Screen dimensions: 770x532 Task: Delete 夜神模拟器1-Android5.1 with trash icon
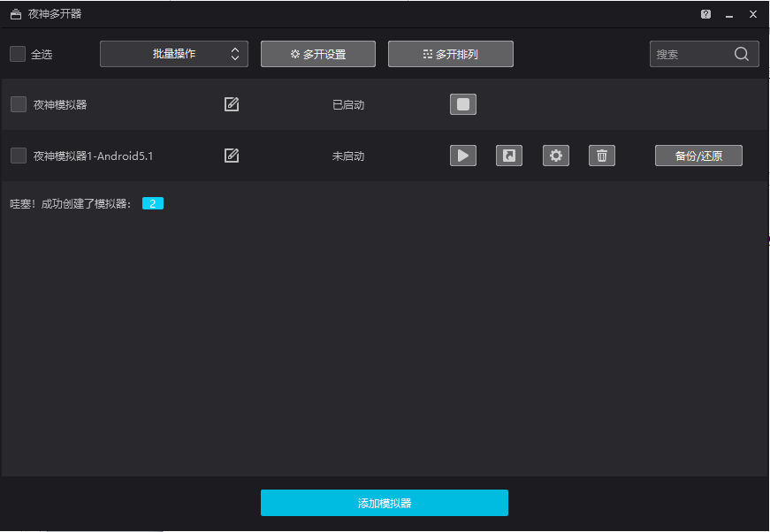coord(602,156)
